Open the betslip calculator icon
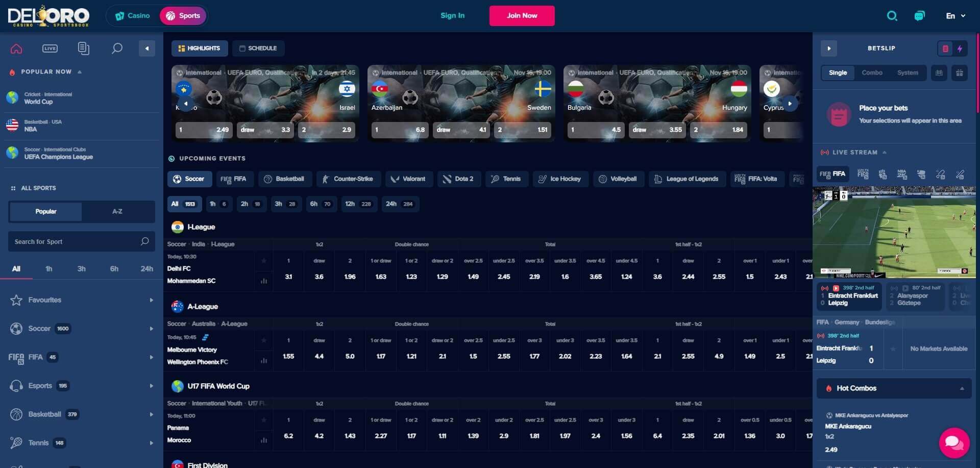980x468 pixels. coord(939,73)
